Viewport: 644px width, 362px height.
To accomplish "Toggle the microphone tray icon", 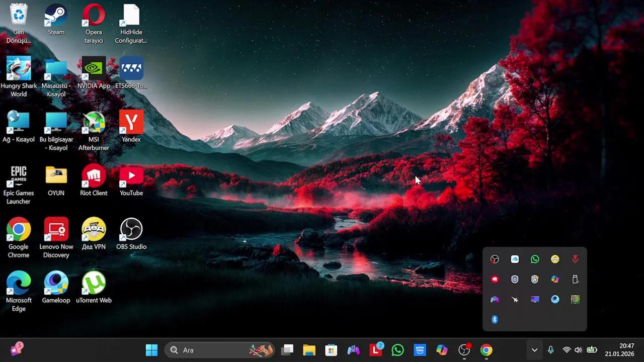I will coord(551,350).
